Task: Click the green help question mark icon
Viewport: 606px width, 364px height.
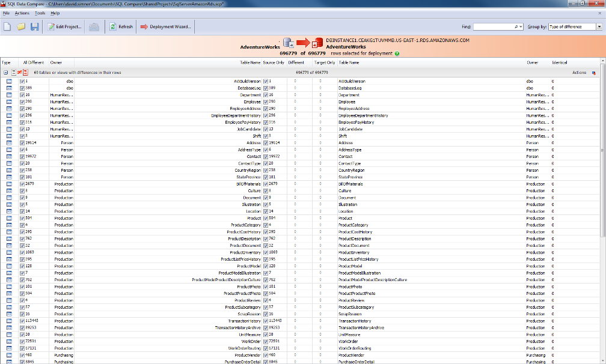Action: (397, 53)
